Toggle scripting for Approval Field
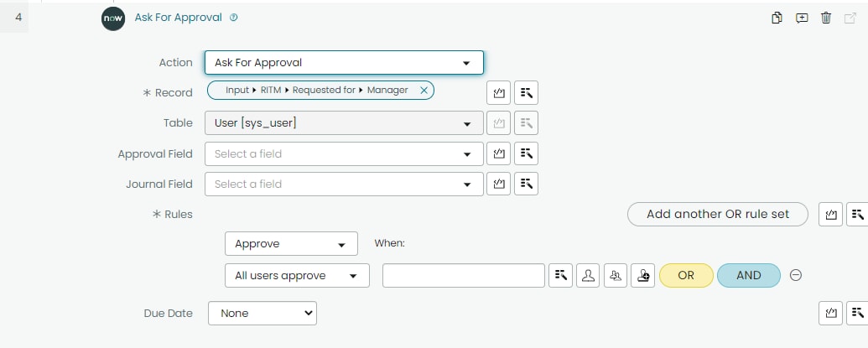 click(x=499, y=153)
